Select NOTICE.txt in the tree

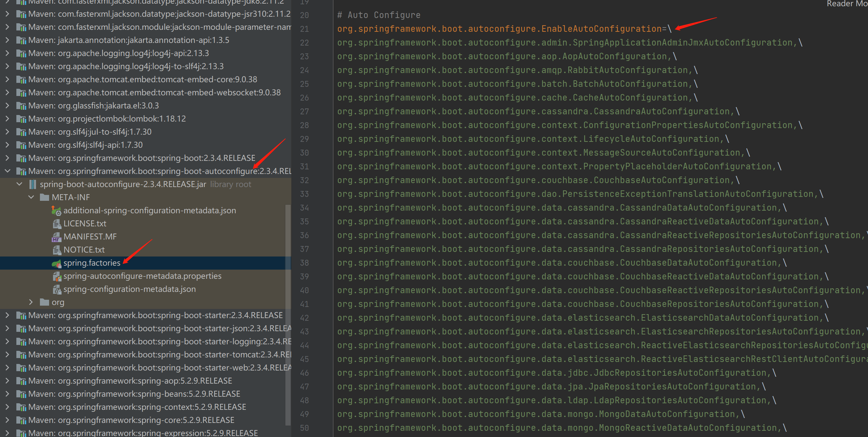84,250
